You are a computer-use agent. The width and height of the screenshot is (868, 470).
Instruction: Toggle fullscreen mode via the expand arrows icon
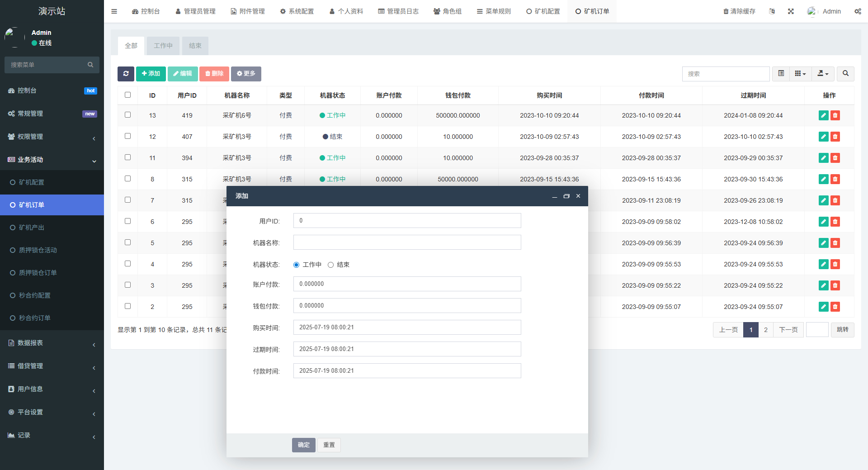pos(791,11)
